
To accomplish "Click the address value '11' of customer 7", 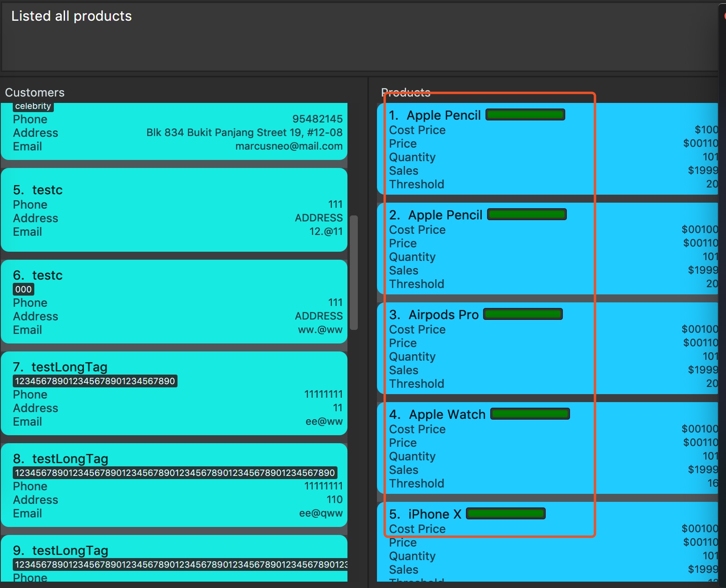I will [x=338, y=408].
